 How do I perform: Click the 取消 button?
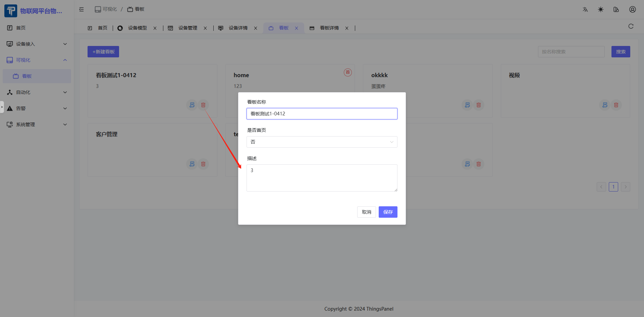coord(366,212)
